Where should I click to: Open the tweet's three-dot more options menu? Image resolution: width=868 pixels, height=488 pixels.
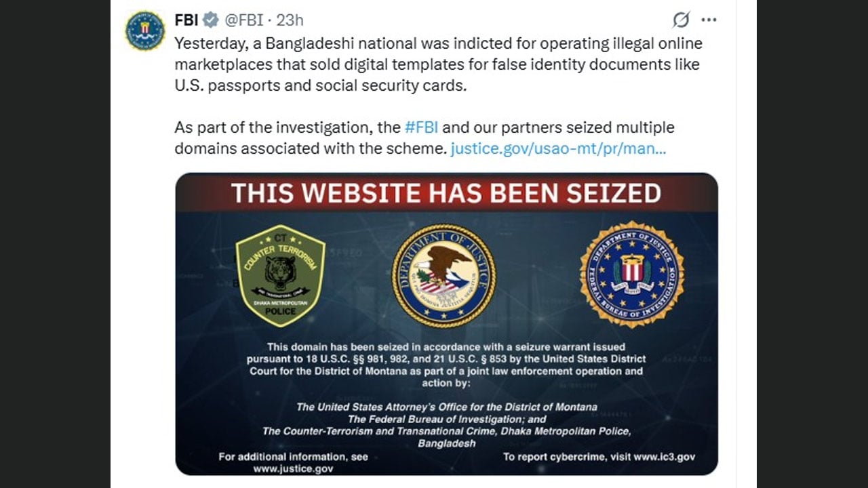pos(709,20)
